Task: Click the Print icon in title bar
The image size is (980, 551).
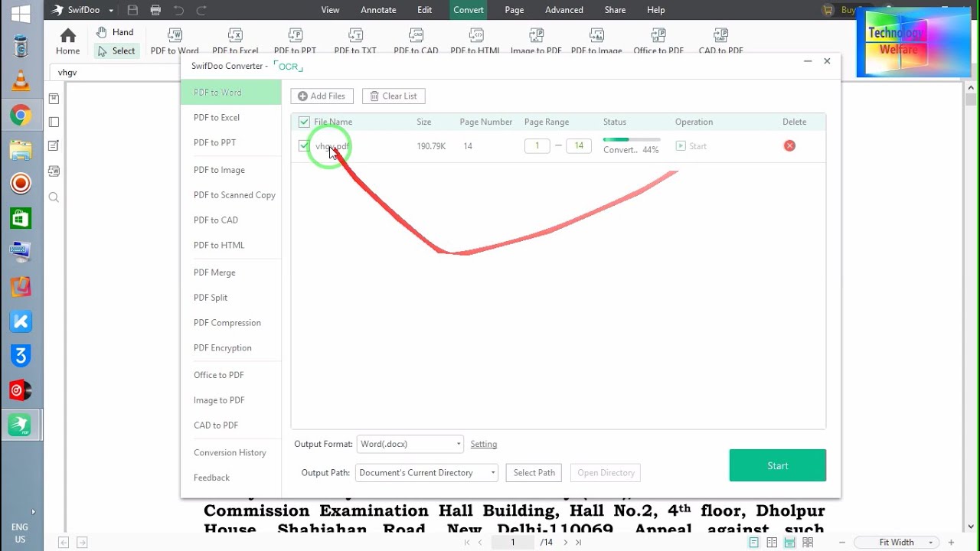Action: (x=155, y=10)
